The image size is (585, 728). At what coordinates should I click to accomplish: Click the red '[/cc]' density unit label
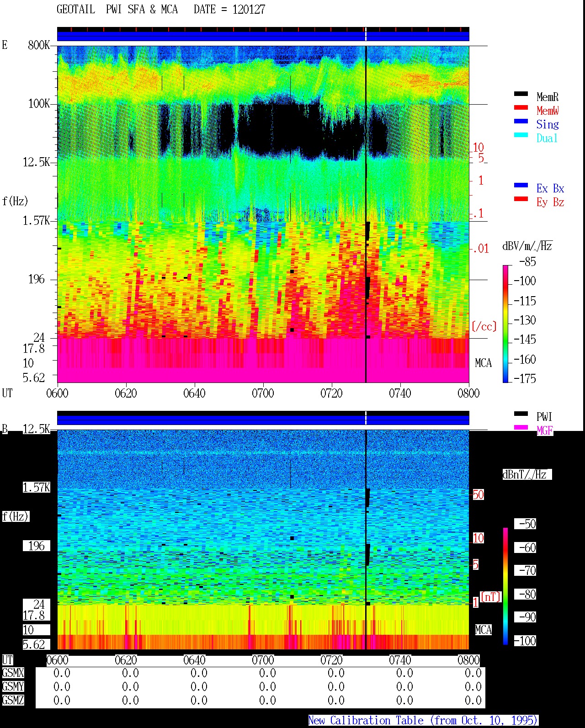pos(484,326)
